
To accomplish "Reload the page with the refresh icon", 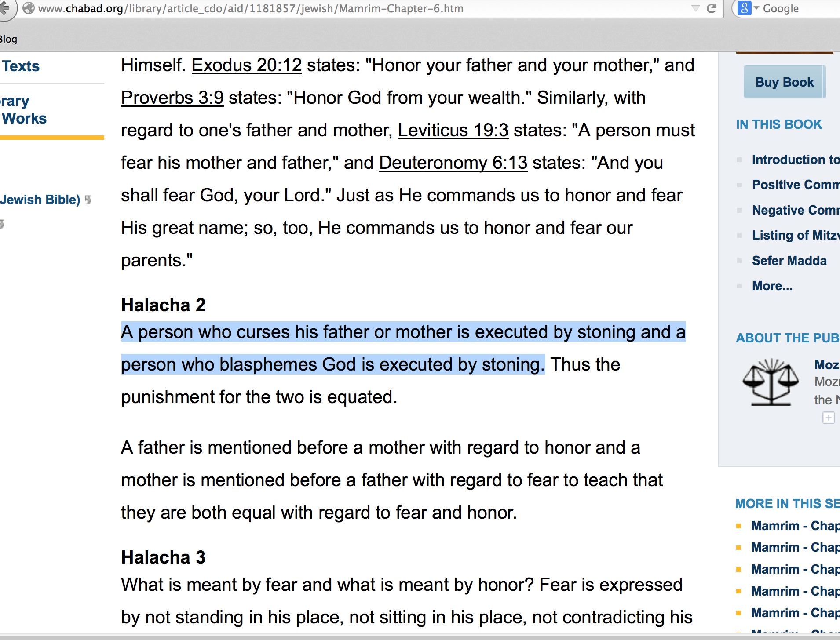I will (x=712, y=8).
